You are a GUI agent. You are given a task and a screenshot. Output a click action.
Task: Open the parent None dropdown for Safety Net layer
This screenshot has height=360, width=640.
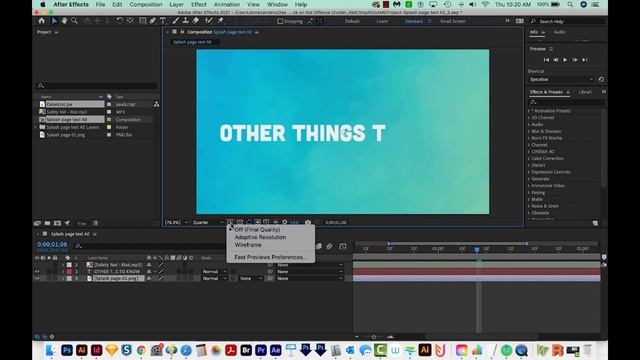pyautogui.click(x=309, y=265)
